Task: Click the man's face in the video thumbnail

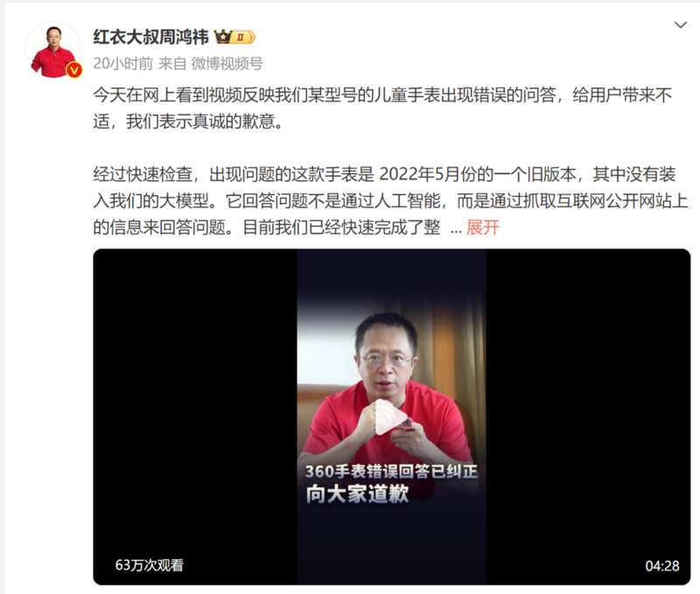Action: [387, 351]
